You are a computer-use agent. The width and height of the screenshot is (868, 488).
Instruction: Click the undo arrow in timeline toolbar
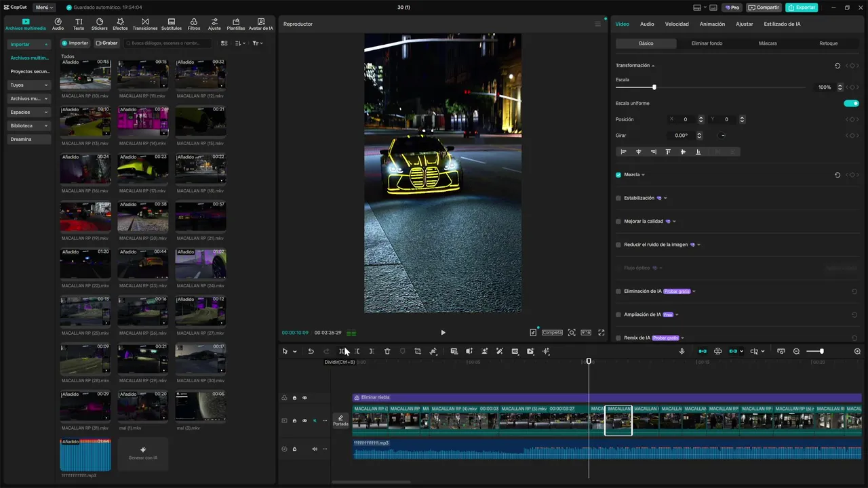(x=311, y=351)
